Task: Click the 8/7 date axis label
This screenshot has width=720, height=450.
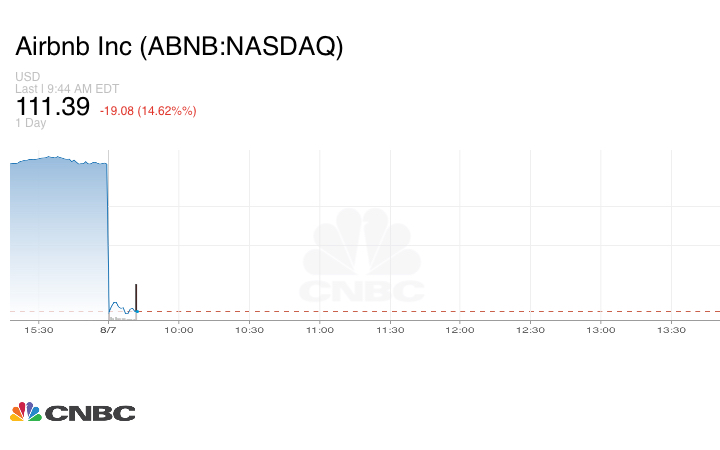Action: click(x=108, y=330)
